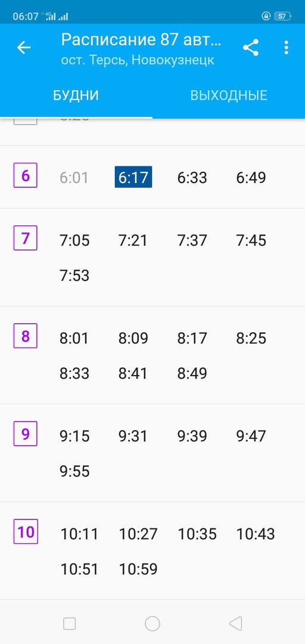Tap the hour 9 box marker
The image size is (305, 644).
click(26, 434)
